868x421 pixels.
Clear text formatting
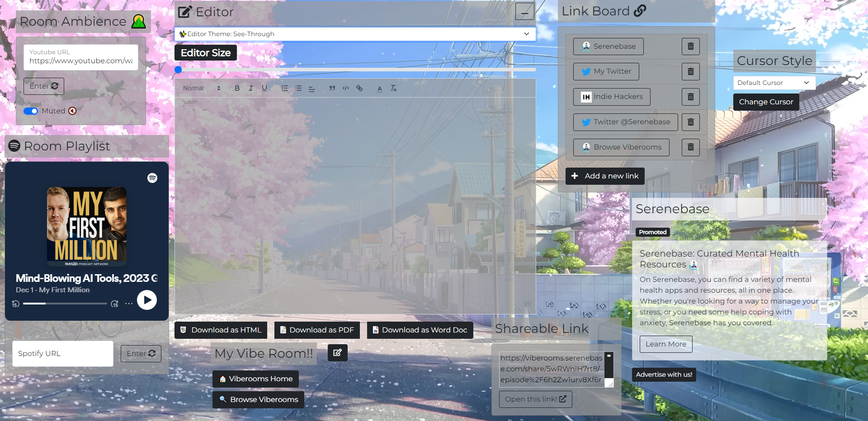point(393,88)
